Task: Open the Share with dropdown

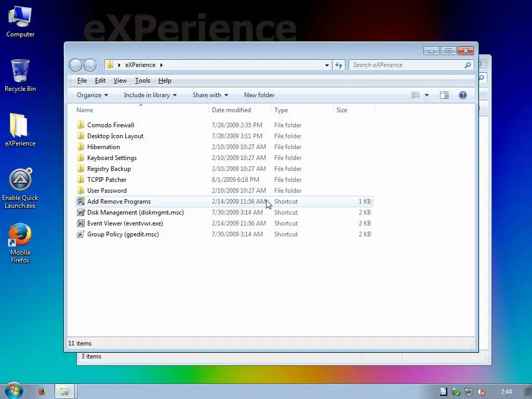Action: click(x=210, y=95)
